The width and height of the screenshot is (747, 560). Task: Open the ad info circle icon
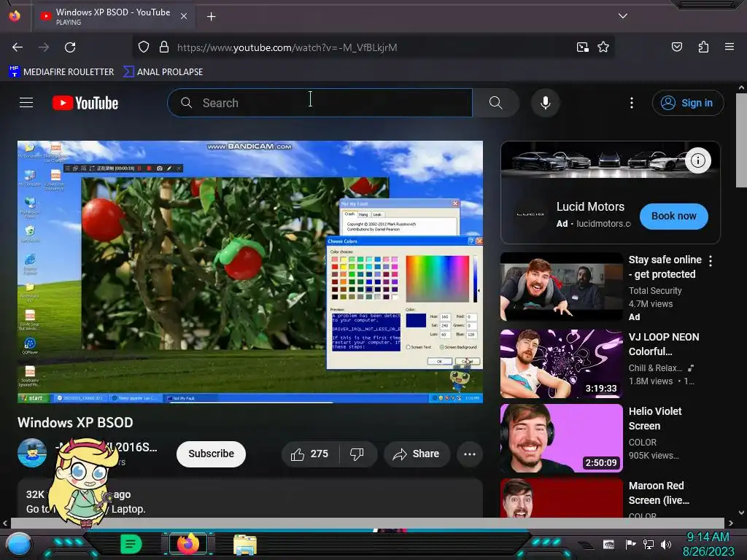pyautogui.click(x=698, y=160)
